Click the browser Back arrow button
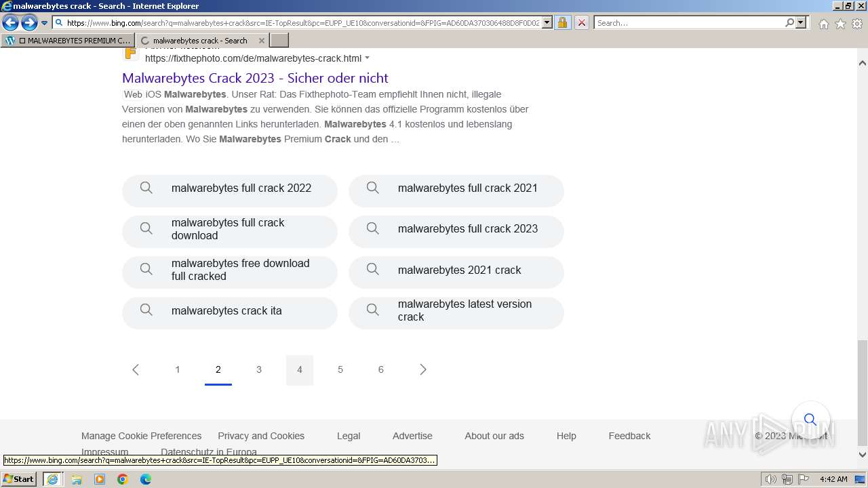868x488 pixels. point(11,23)
